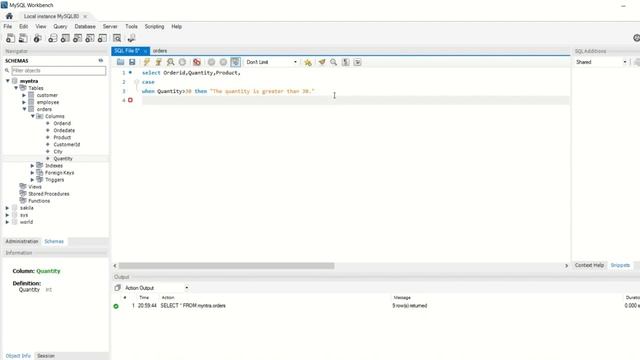Viewport: 640px width, 360px height.
Task: Open the Scripting menu
Action: [x=154, y=27]
